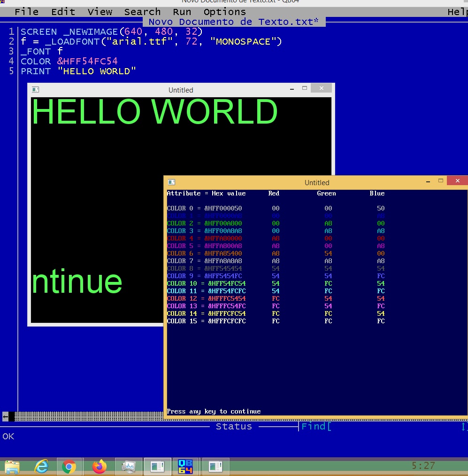Expand the Options menu
This screenshot has width=468, height=476.
(x=224, y=12)
